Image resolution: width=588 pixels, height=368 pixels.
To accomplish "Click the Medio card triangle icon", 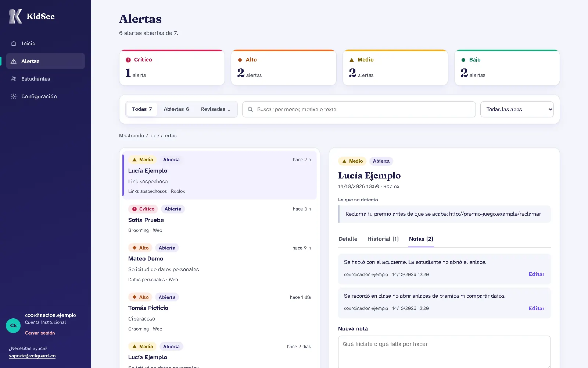I will click(352, 60).
